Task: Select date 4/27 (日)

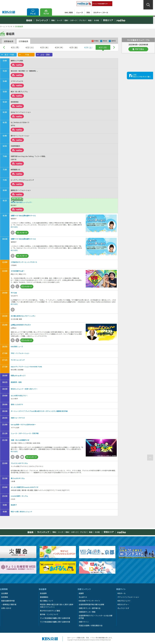Action: (103, 47)
